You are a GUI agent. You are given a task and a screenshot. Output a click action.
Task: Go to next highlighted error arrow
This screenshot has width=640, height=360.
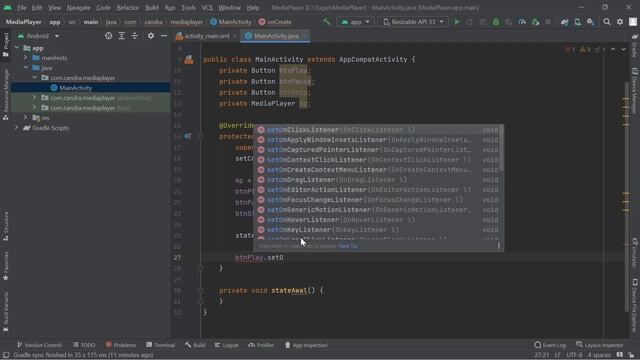(x=623, y=49)
